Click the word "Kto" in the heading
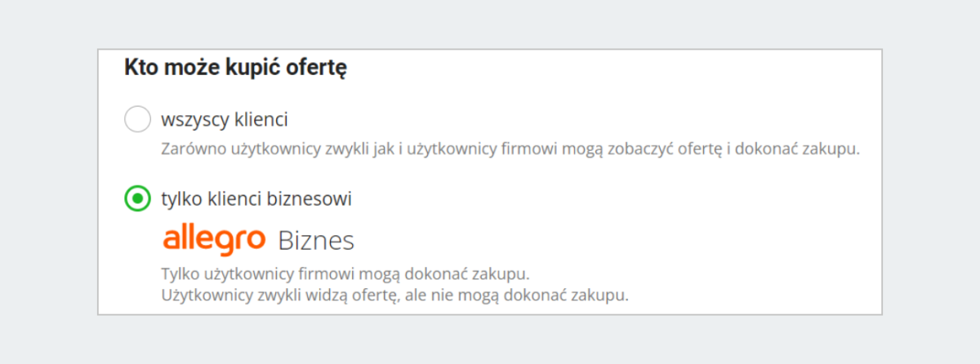The height and width of the screenshot is (364, 980). pos(140,68)
